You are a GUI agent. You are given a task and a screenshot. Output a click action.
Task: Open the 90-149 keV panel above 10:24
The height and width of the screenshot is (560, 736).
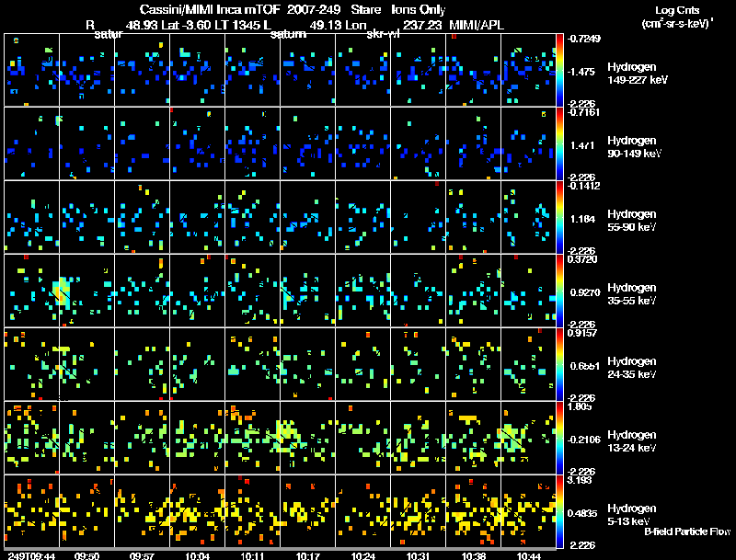click(x=362, y=143)
